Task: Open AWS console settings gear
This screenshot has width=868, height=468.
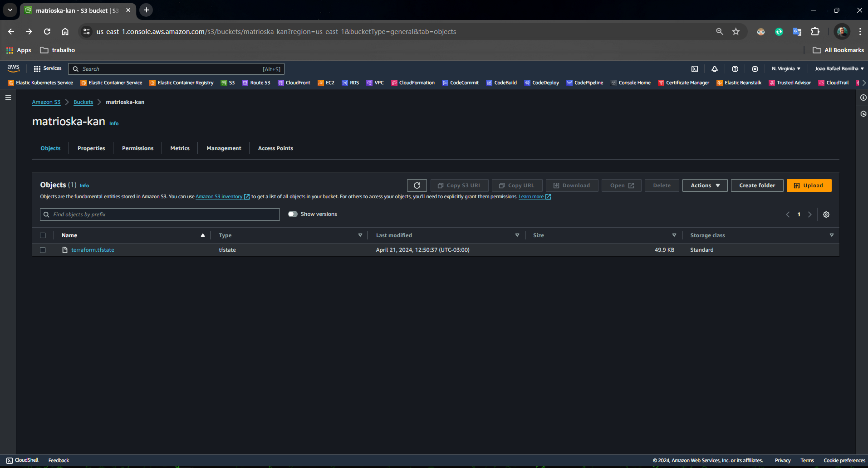Action: [755, 69]
